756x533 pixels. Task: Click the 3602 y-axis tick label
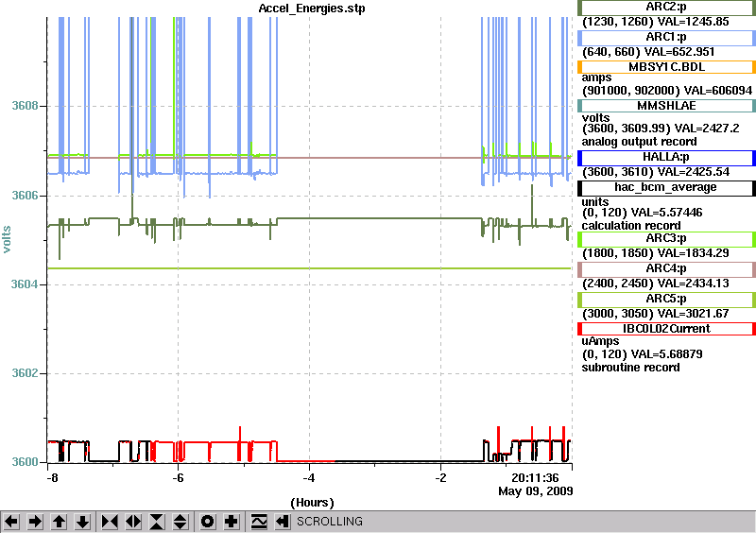(25, 374)
